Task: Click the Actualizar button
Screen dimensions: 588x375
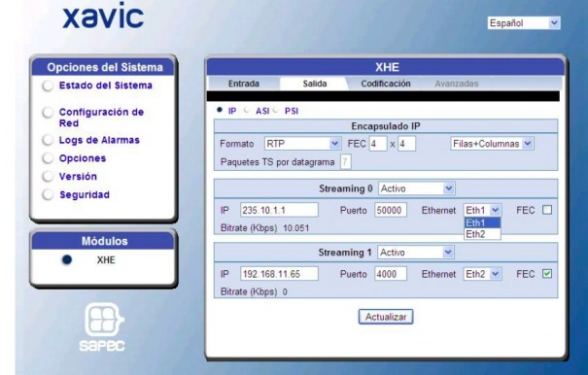Action: coord(386,317)
